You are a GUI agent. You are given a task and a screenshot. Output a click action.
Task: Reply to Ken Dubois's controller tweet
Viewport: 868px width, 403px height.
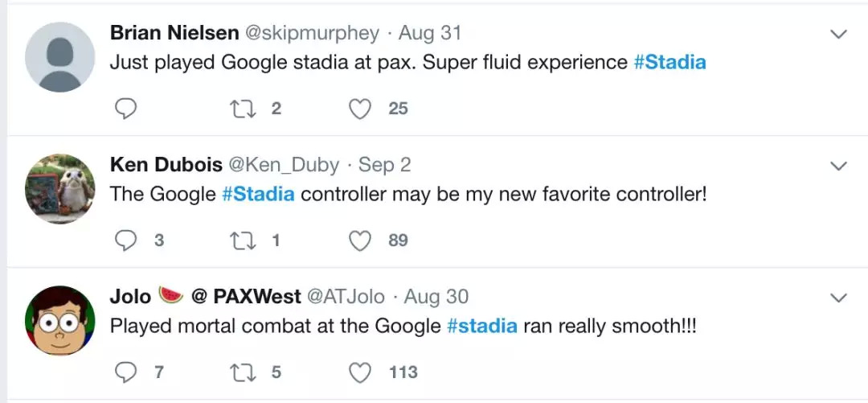coord(125,240)
